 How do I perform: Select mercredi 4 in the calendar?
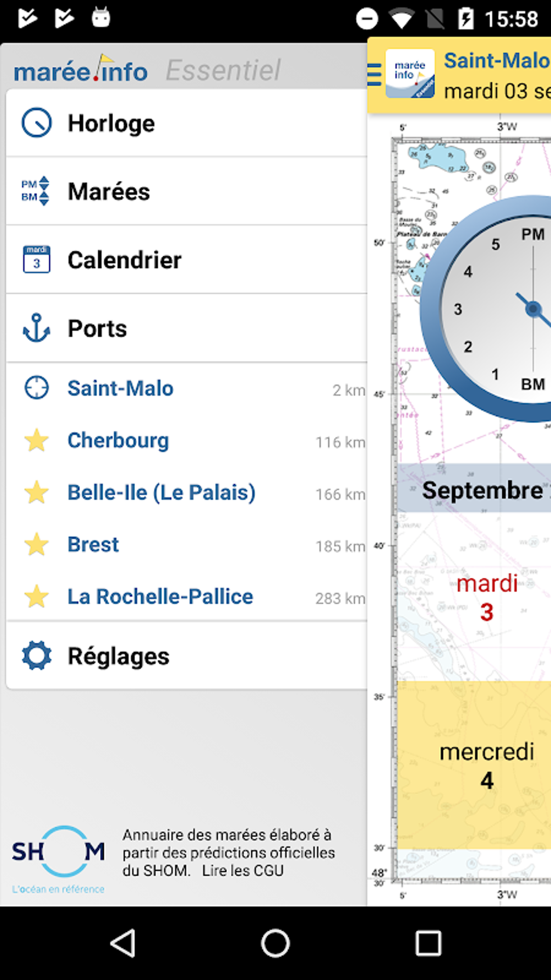[486, 765]
